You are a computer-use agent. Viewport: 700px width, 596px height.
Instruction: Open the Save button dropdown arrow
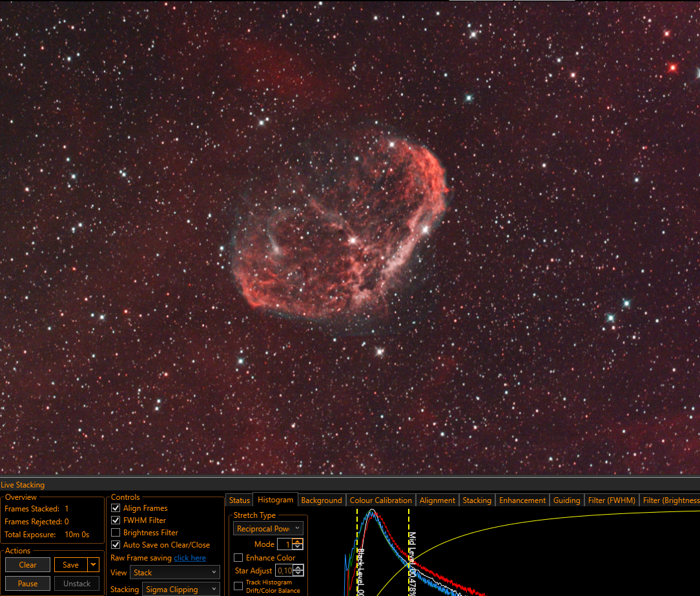click(x=93, y=564)
